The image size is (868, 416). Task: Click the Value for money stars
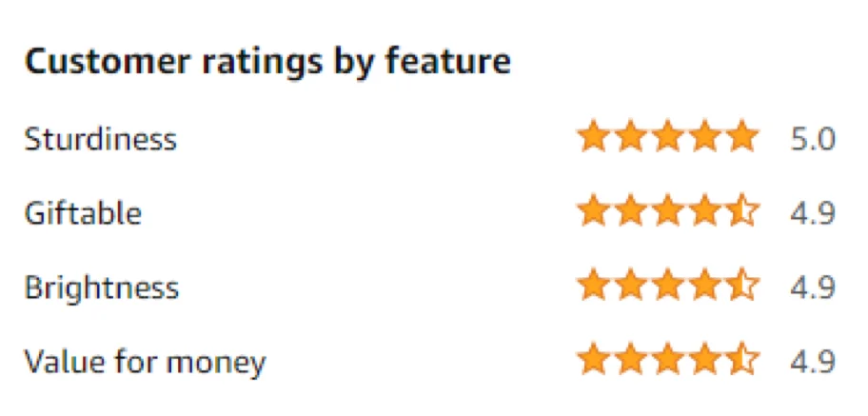(x=668, y=361)
